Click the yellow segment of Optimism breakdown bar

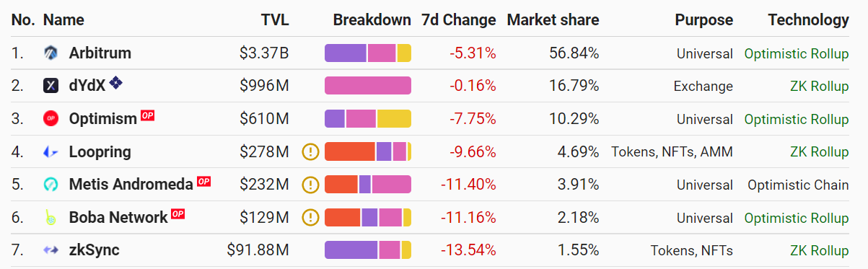pyautogui.click(x=394, y=119)
